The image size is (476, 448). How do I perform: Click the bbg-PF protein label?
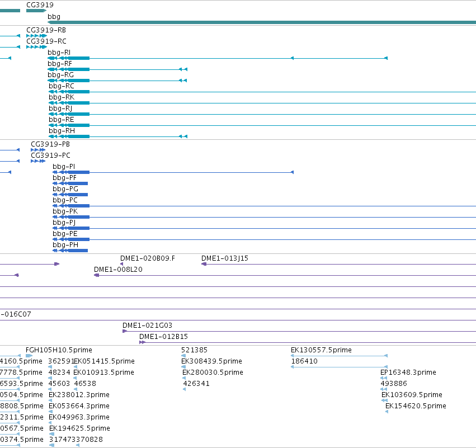point(64,178)
